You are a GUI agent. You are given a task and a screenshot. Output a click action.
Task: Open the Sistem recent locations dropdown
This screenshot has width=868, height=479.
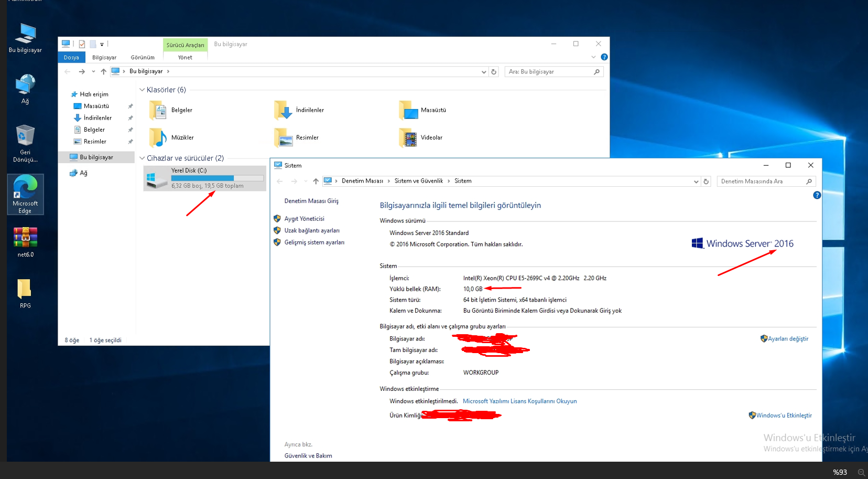(306, 182)
